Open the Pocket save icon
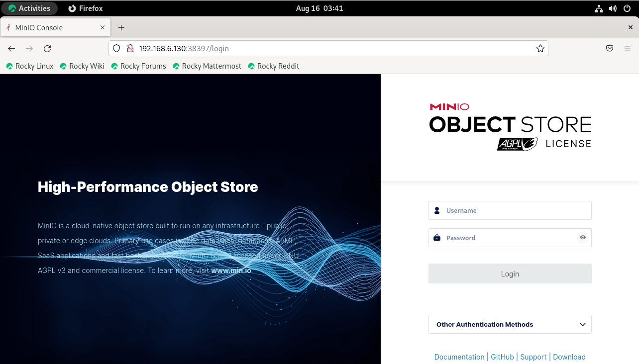Screen dimensions: 639x364 click(x=610, y=48)
